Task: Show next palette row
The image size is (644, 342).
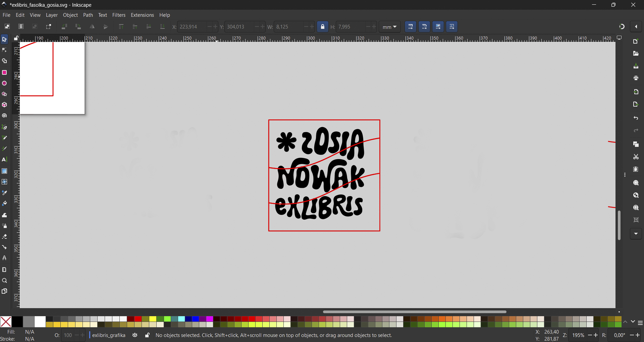Action: (x=633, y=322)
